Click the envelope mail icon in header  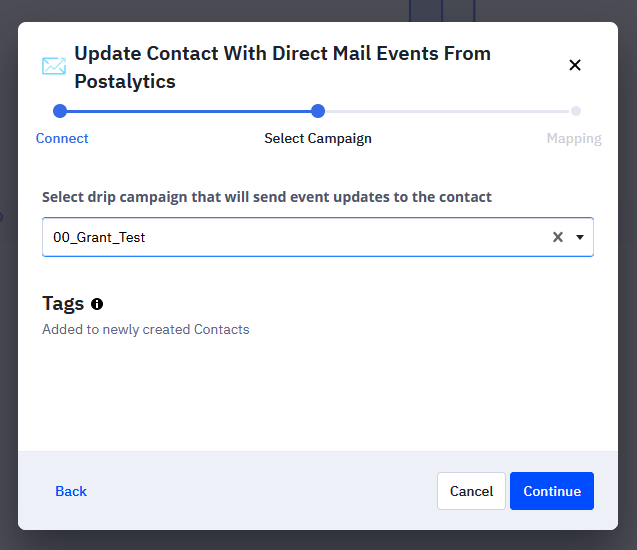click(x=54, y=66)
